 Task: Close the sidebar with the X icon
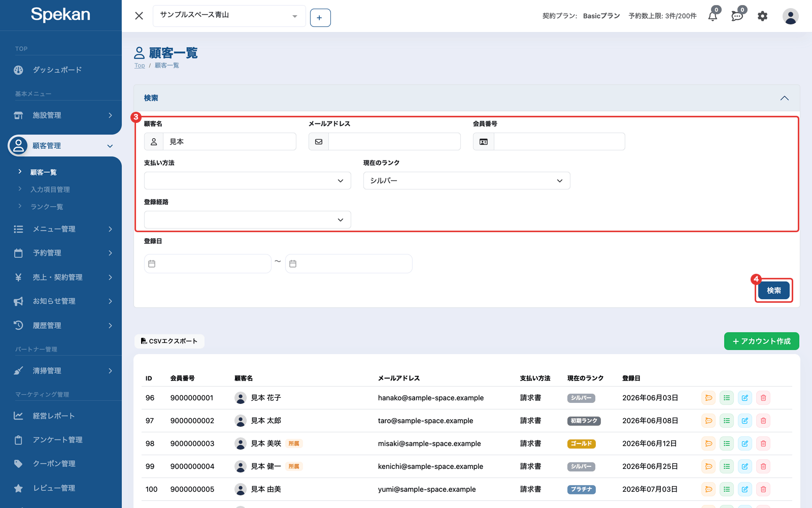139,16
